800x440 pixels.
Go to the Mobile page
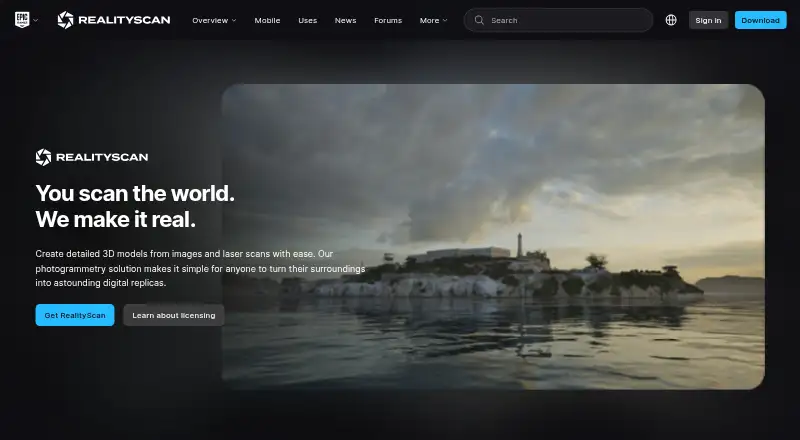[x=267, y=20]
